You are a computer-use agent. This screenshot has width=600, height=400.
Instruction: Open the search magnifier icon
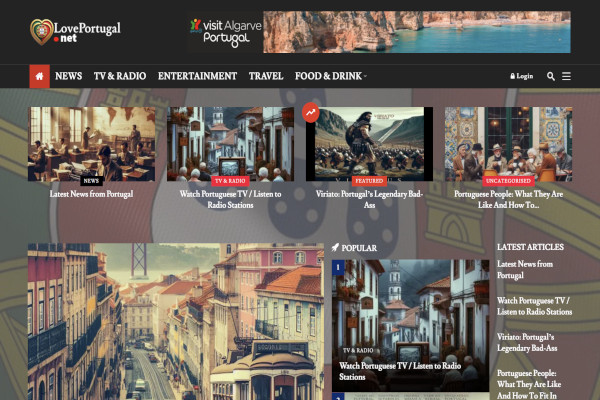point(550,76)
